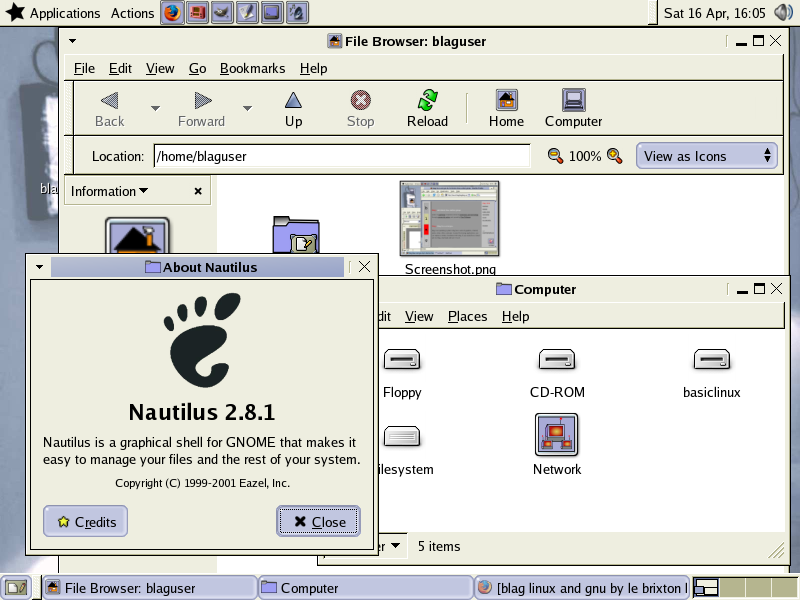Switch to Computer taskbar button

click(365, 588)
